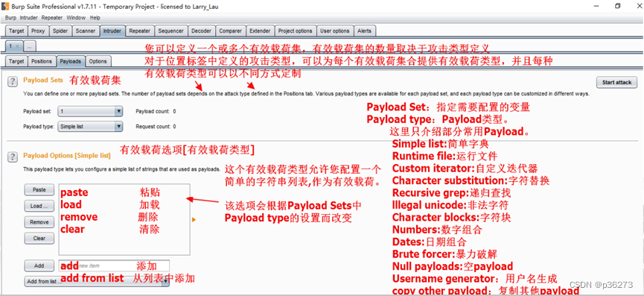644x296 pixels.
Task: Switch to the Target main tab
Action: click(16, 31)
